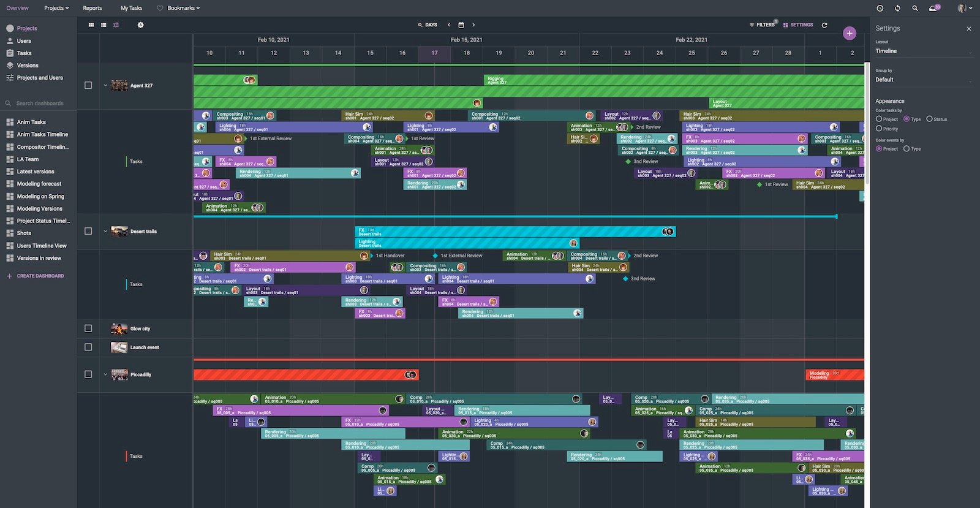Color tasks by Status radio
The image size is (980, 508).
point(929,119)
